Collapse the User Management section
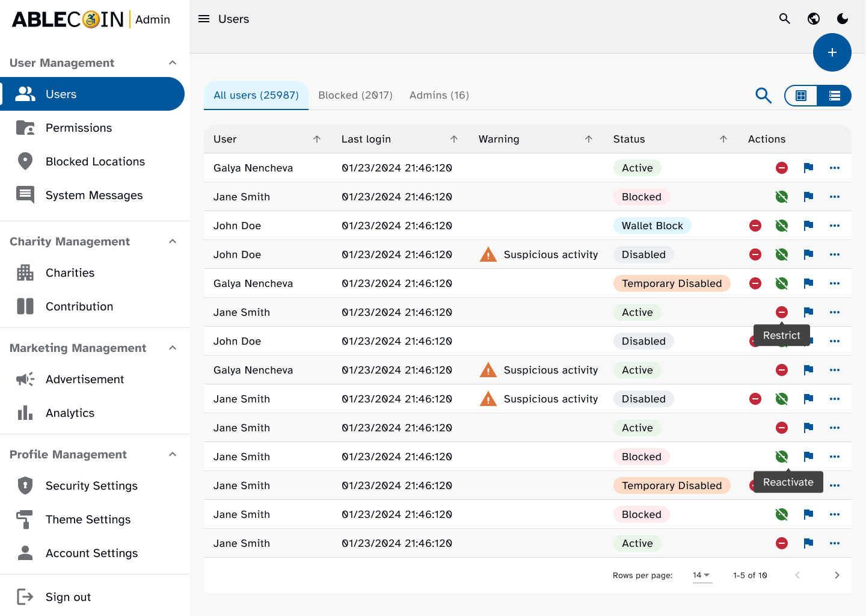 pyautogui.click(x=173, y=63)
